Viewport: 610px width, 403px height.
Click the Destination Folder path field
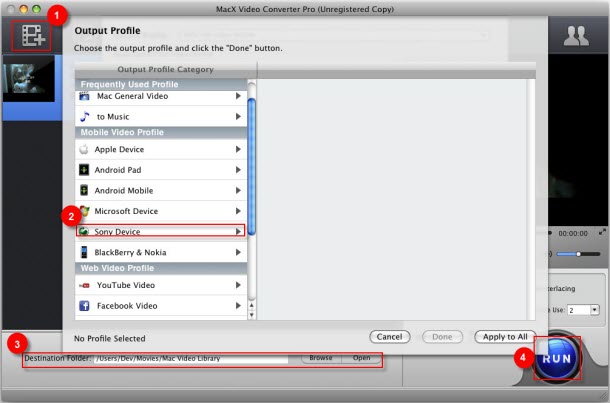coord(191,359)
